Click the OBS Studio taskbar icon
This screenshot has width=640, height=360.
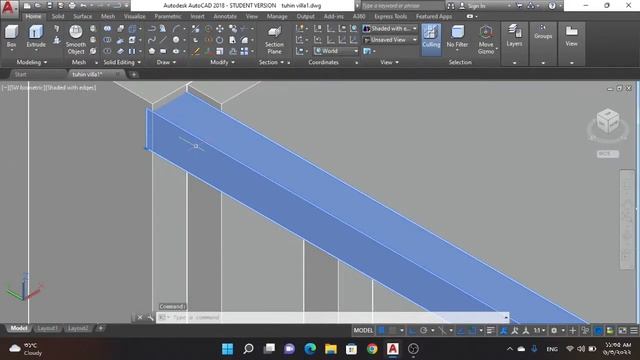tap(413, 349)
